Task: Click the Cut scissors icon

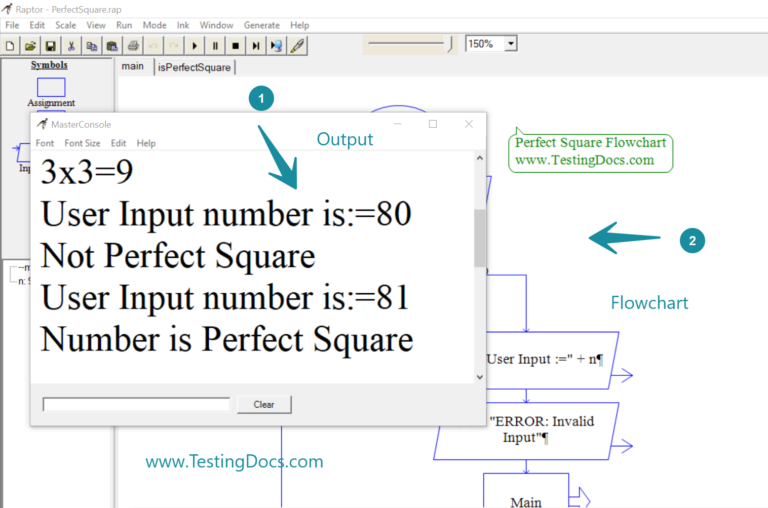Action: [x=72, y=45]
